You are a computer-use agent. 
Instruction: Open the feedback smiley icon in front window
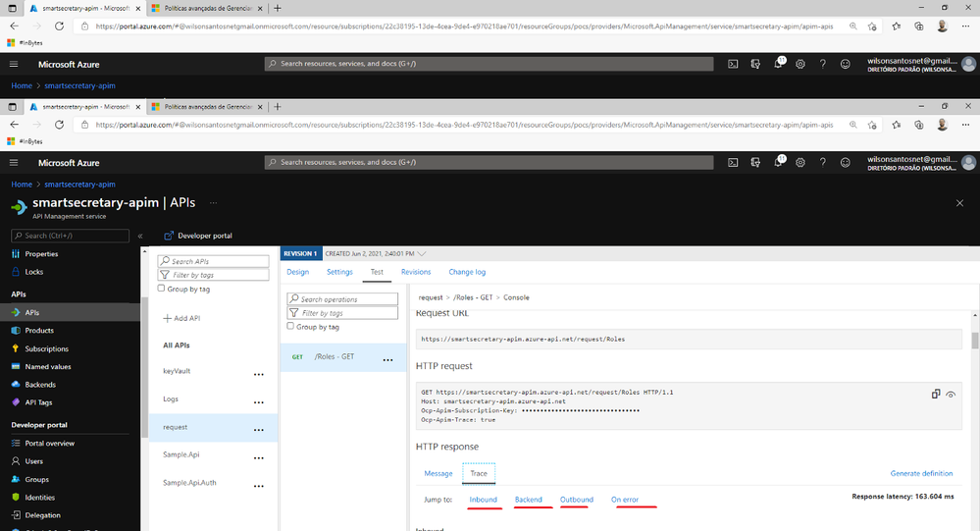[x=845, y=163]
